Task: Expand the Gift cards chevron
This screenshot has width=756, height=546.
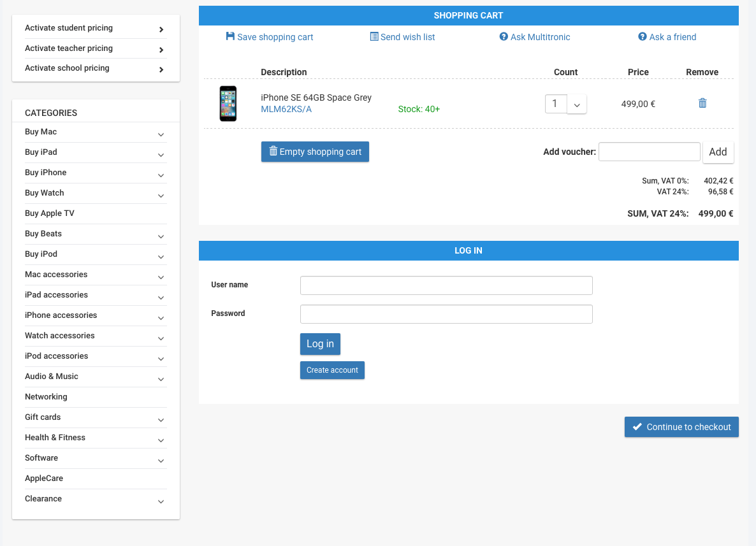Action: click(161, 420)
